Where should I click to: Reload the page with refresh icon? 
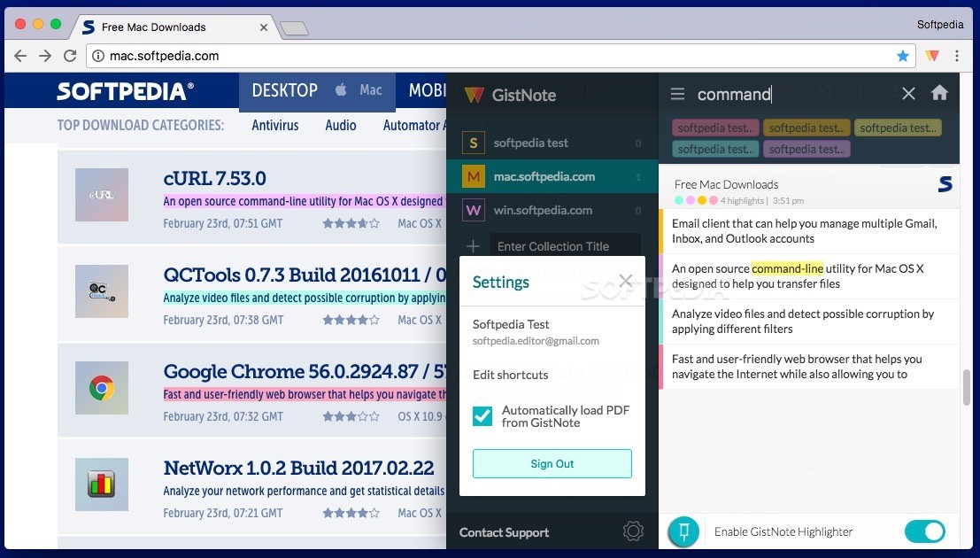coord(70,56)
